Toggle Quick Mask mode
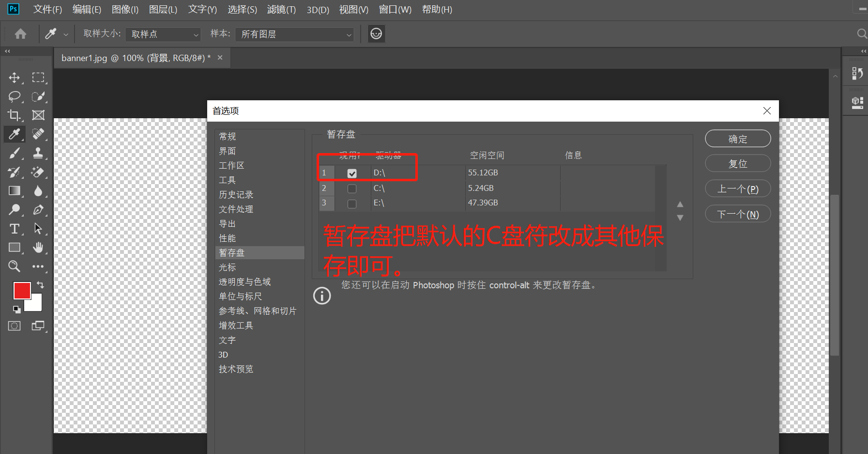Image resolution: width=868 pixels, height=454 pixels. (15, 326)
